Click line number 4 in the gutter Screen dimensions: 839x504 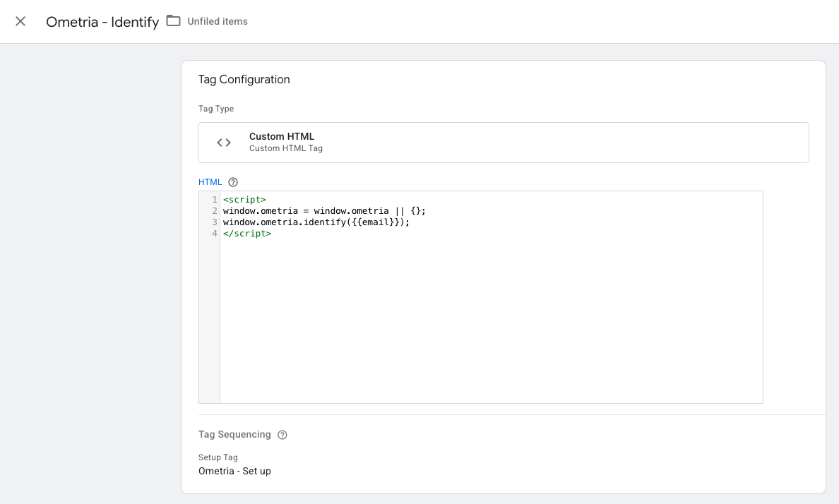[x=215, y=233]
